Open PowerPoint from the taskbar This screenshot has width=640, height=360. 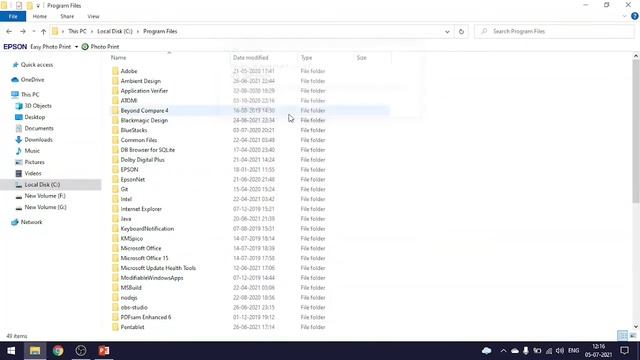coord(104,351)
